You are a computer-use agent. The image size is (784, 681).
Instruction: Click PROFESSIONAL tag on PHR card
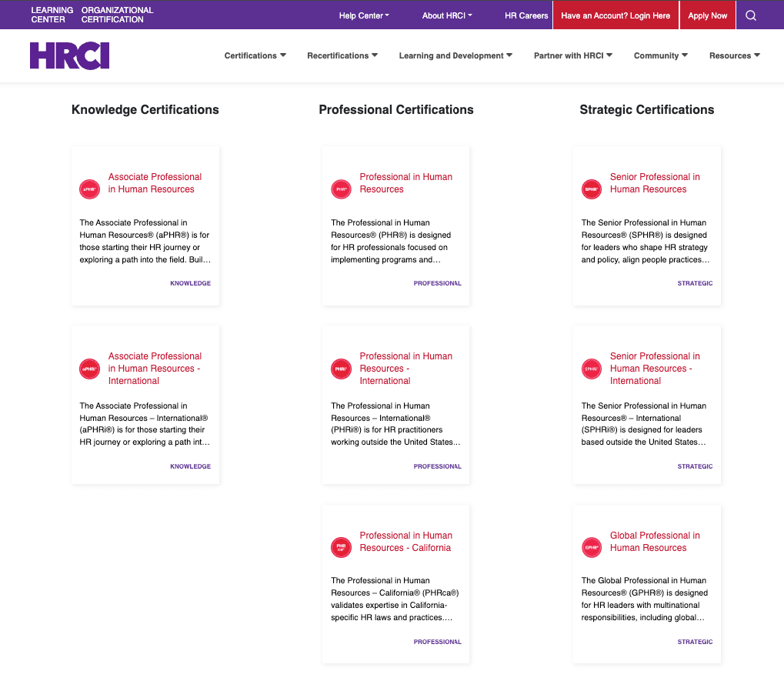pos(438,283)
